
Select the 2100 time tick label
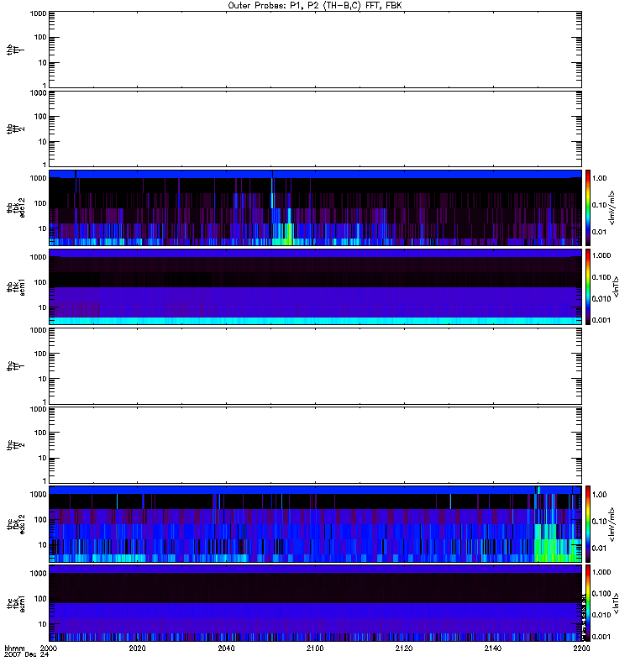(x=315, y=648)
